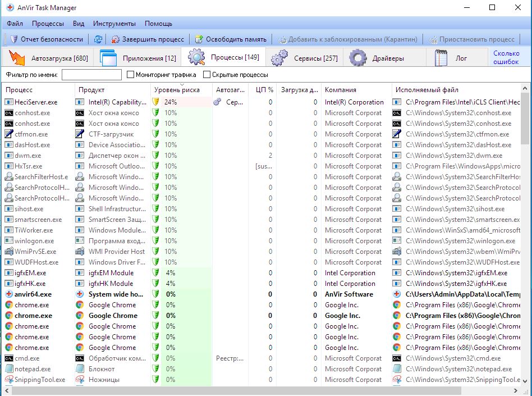
Task: Click the file path icon for anvir64.exe
Action: tap(397, 294)
